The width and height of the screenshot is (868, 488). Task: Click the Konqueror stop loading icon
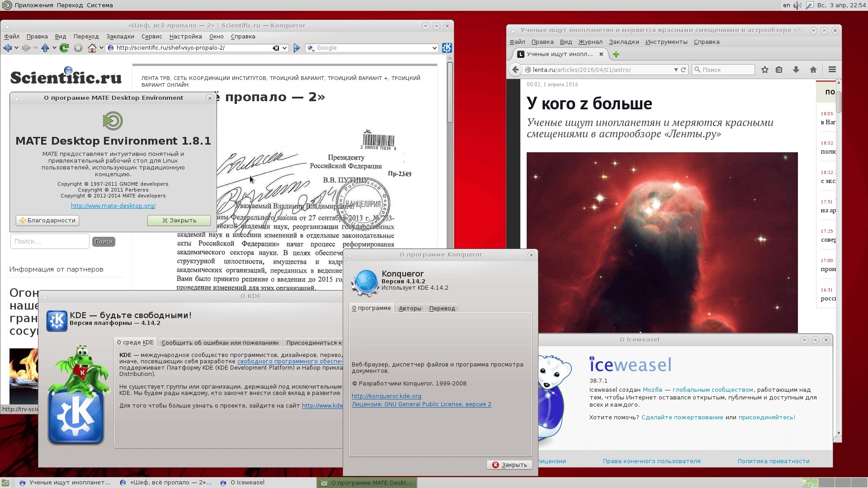78,48
